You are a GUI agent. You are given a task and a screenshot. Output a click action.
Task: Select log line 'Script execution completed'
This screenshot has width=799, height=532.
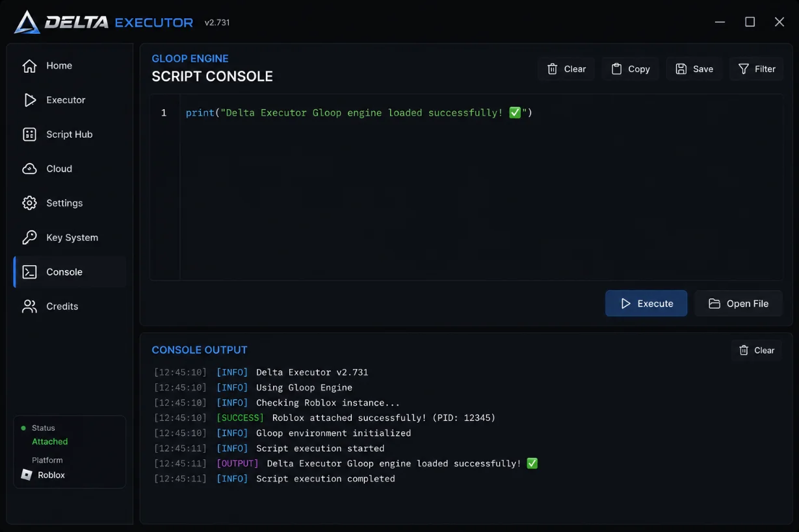274,479
